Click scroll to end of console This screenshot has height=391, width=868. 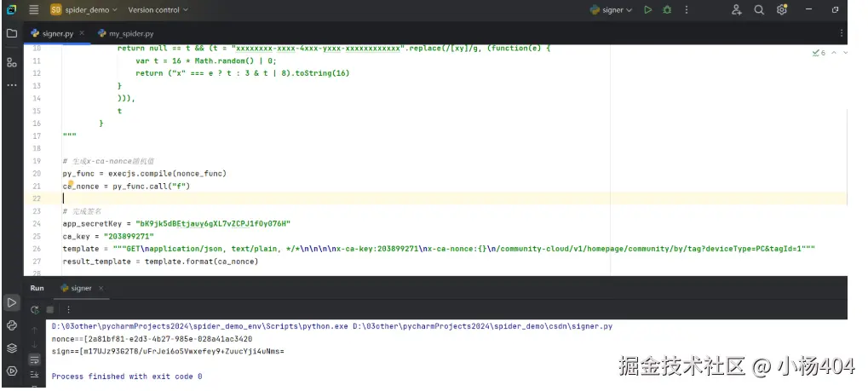point(35,375)
